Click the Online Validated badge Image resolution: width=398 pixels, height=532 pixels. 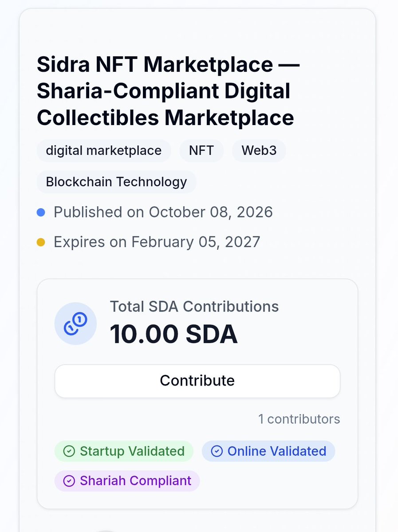[268, 451]
